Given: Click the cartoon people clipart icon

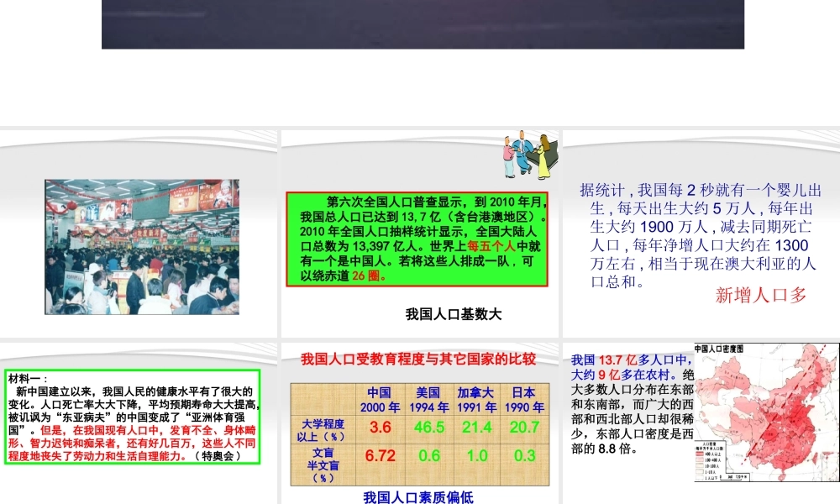Looking at the screenshot, I should [530, 155].
